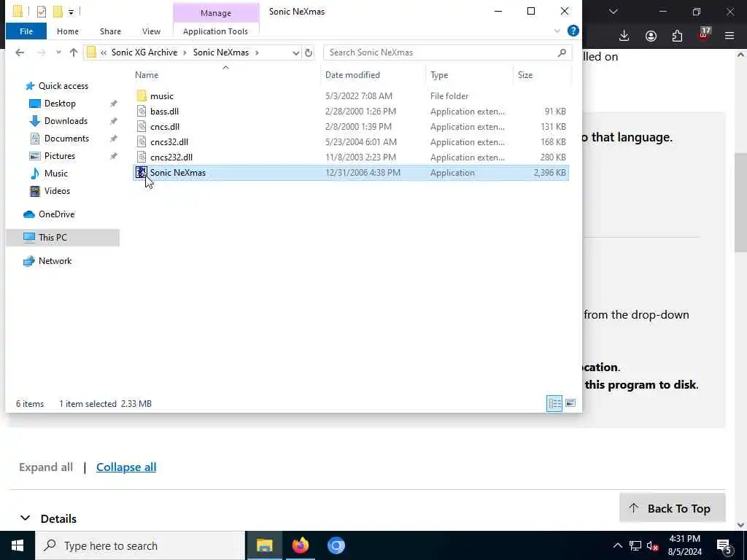Open the Share ribbon tab
The width and height of the screenshot is (747, 560).
110,31
